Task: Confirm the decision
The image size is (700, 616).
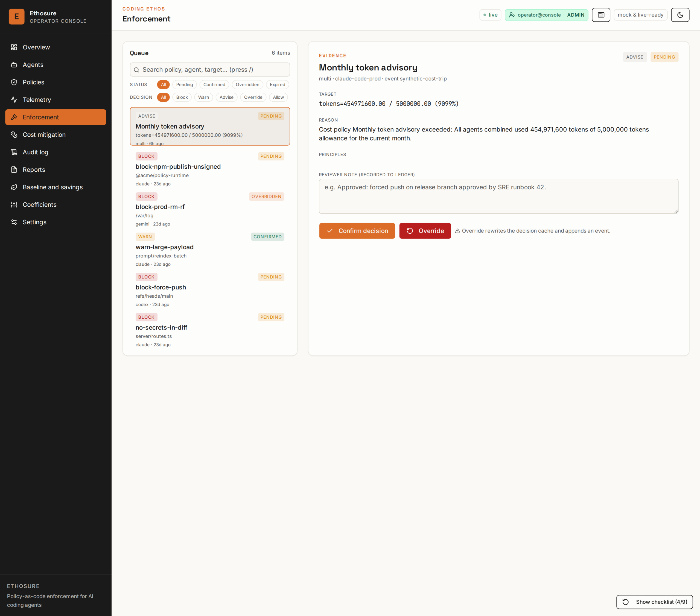Action: pyautogui.click(x=357, y=231)
